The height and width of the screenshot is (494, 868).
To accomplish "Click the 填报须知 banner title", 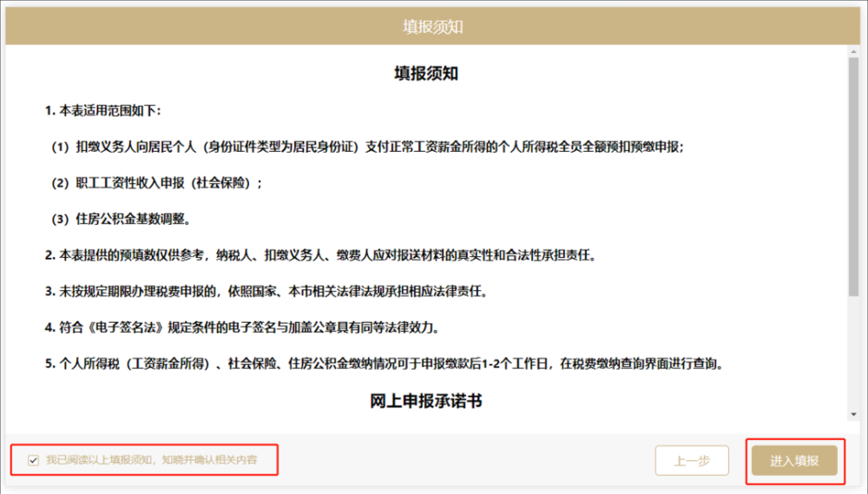I will (x=432, y=27).
